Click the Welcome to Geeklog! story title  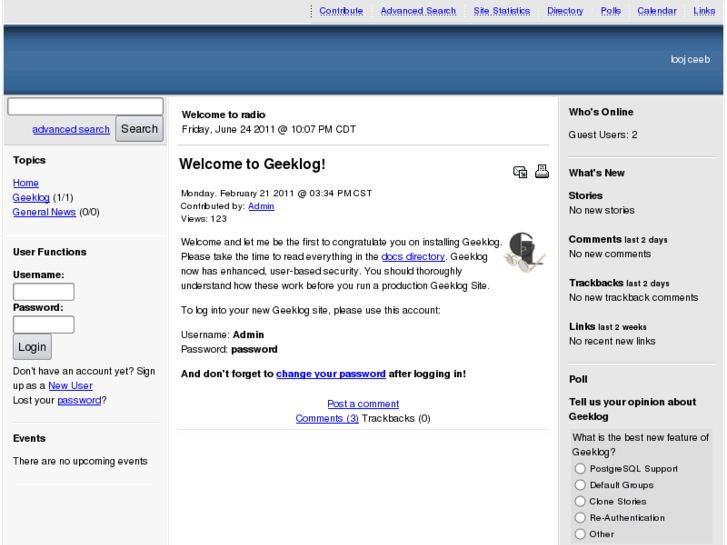click(252, 164)
